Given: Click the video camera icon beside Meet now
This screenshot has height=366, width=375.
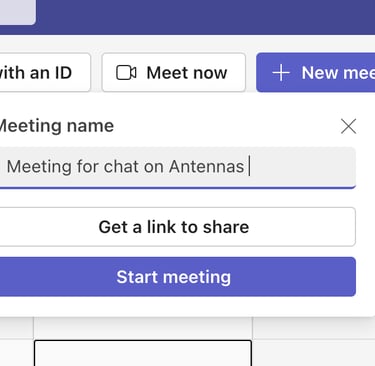Looking at the screenshot, I should pyautogui.click(x=126, y=73).
